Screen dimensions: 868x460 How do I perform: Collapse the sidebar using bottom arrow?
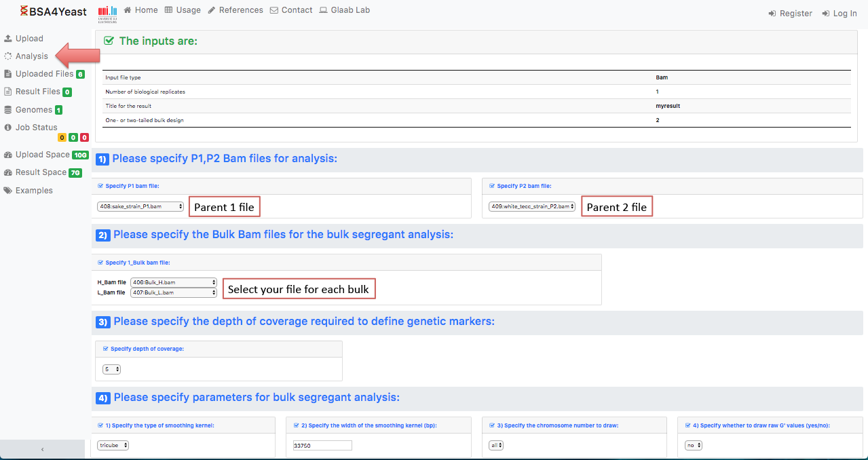42,449
